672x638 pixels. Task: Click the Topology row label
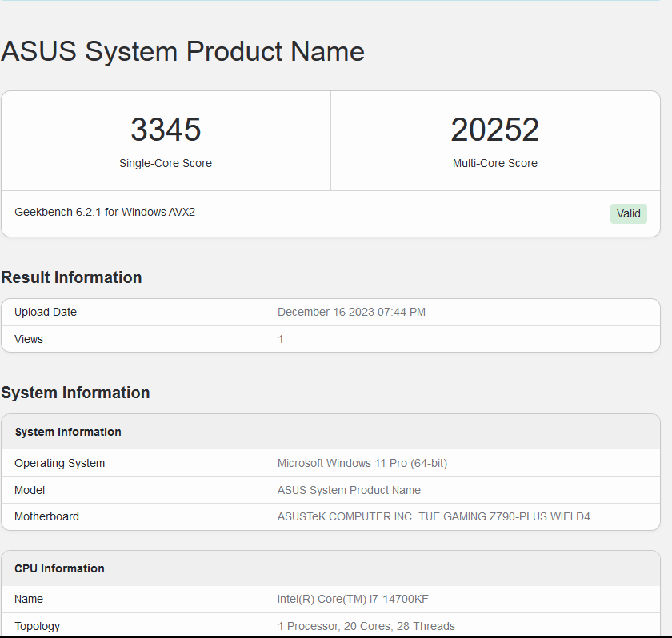tap(38, 627)
